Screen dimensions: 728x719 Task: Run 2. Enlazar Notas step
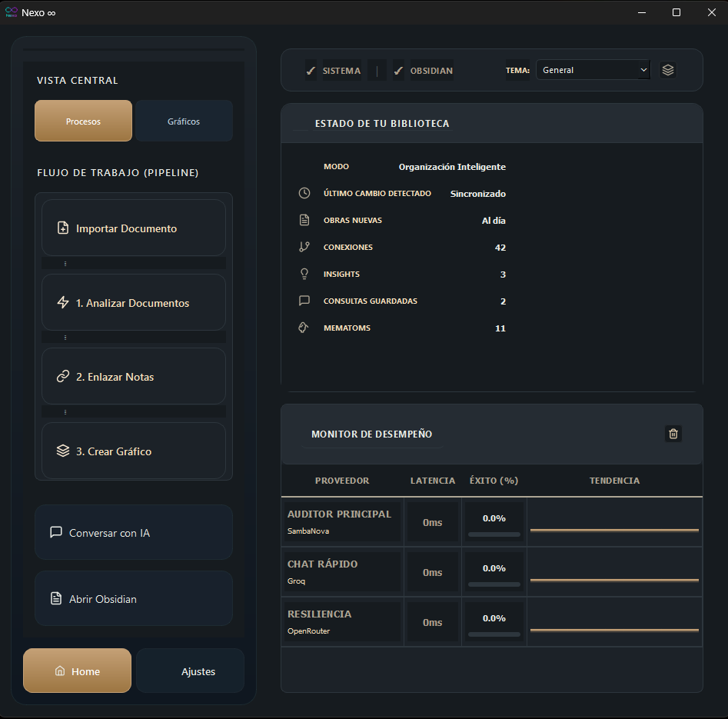[134, 376]
